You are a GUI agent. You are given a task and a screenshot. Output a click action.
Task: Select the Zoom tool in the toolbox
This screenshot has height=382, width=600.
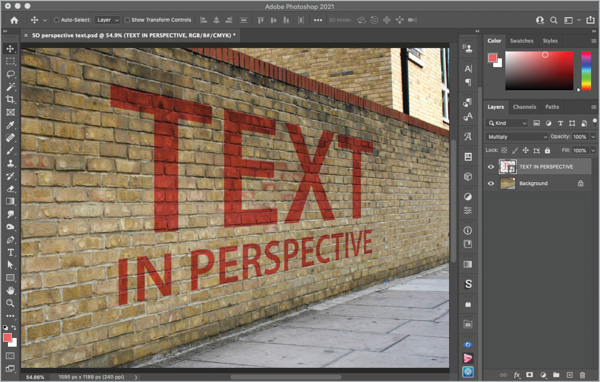click(x=10, y=303)
